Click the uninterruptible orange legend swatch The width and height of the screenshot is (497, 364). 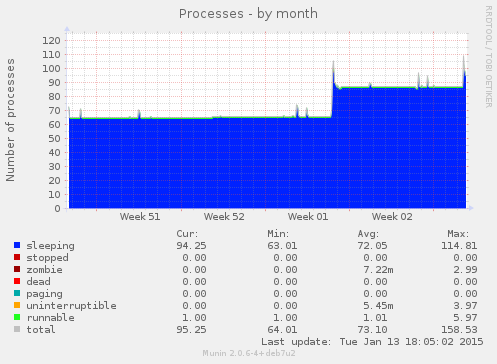coord(17,305)
